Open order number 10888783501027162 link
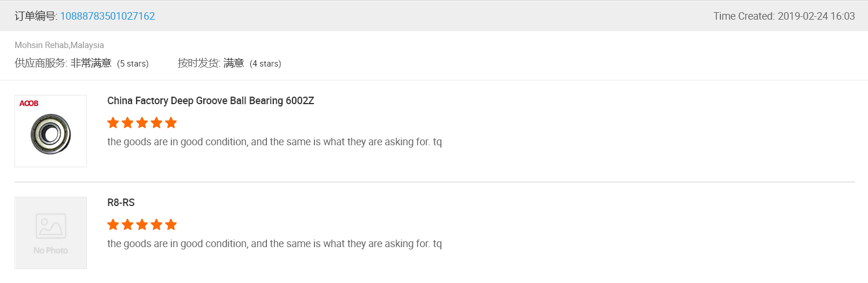The height and width of the screenshot is (283, 868). [x=107, y=16]
